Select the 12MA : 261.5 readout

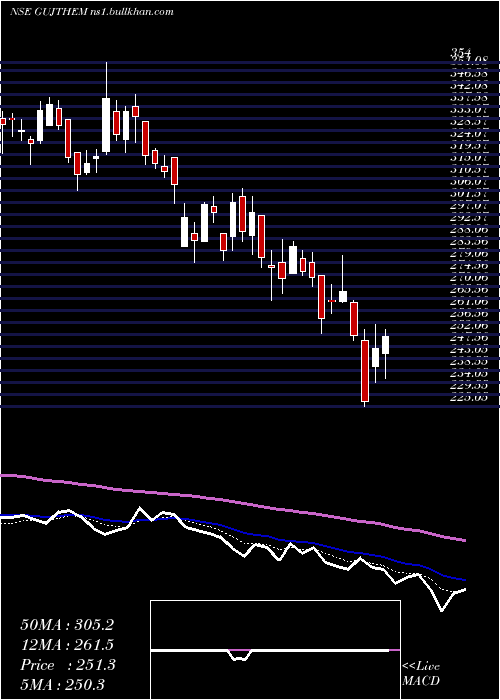(x=67, y=645)
